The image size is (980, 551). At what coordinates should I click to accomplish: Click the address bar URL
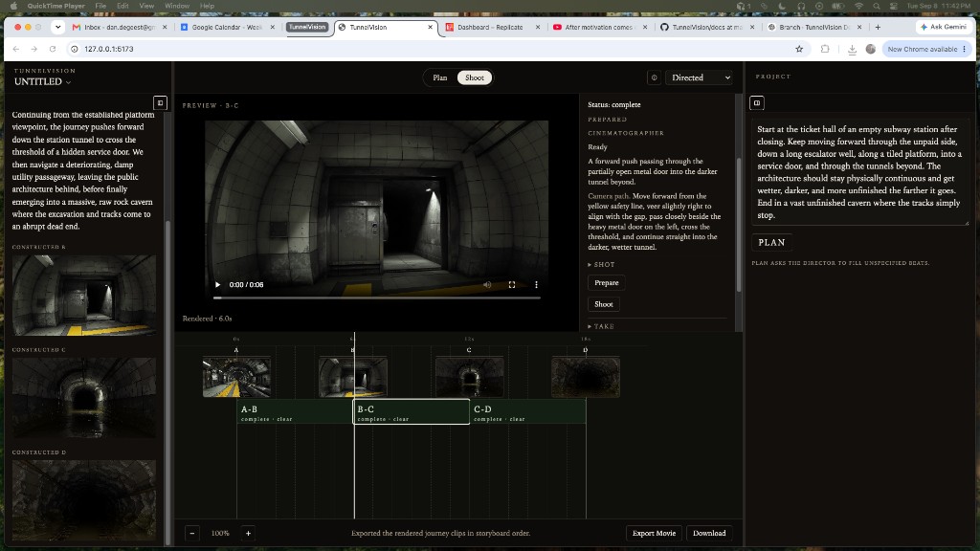pyautogui.click(x=109, y=49)
